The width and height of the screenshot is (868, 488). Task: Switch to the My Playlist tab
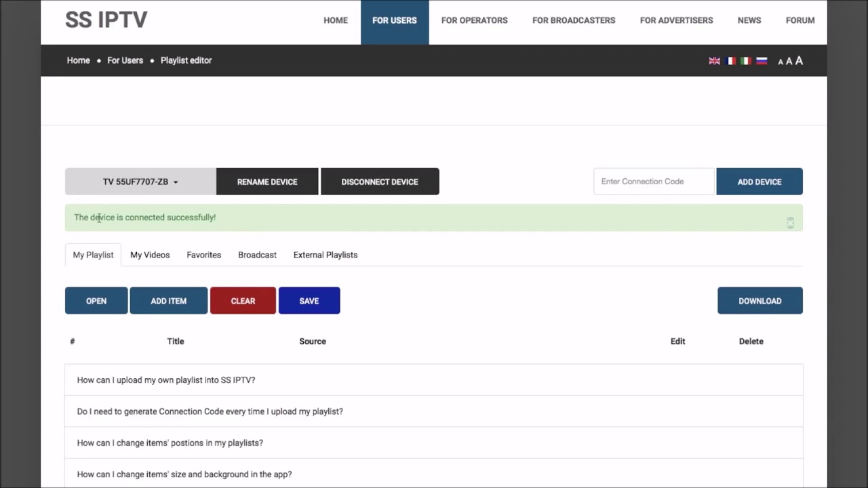click(x=93, y=255)
